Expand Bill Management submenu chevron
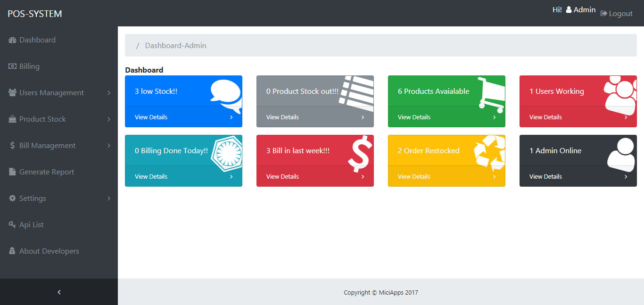644x305 pixels. click(x=109, y=146)
